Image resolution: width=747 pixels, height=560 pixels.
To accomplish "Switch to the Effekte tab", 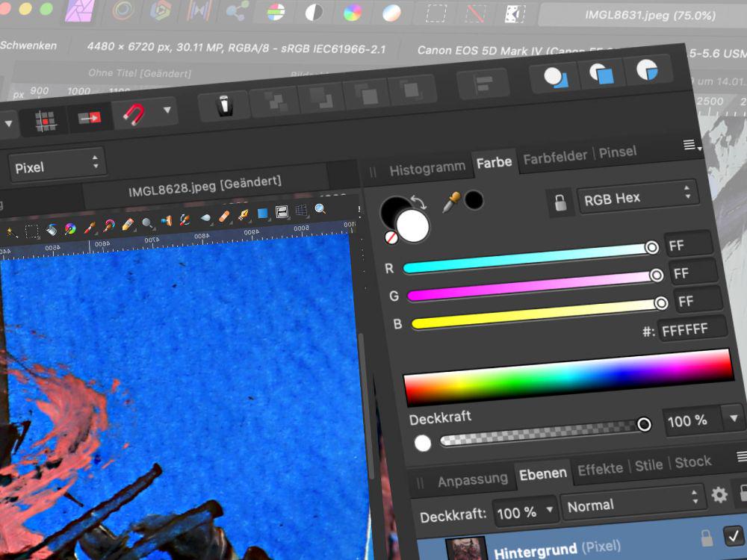I will pos(600,468).
